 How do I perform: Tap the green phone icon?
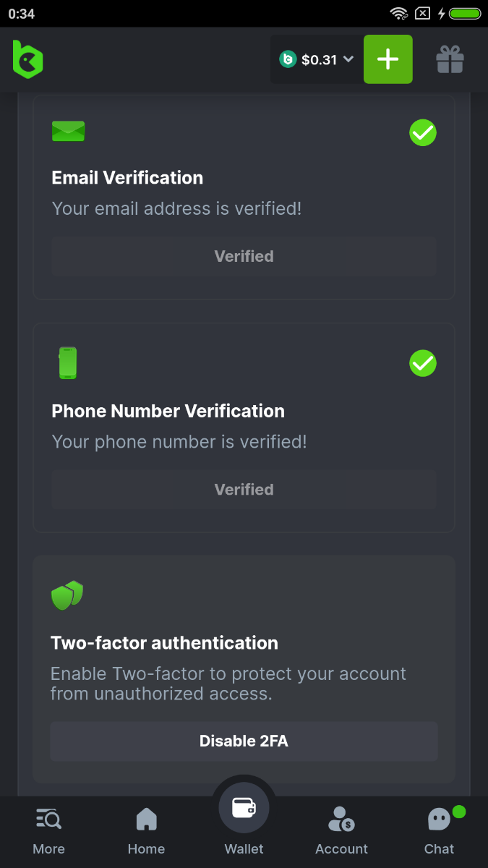coord(67,363)
